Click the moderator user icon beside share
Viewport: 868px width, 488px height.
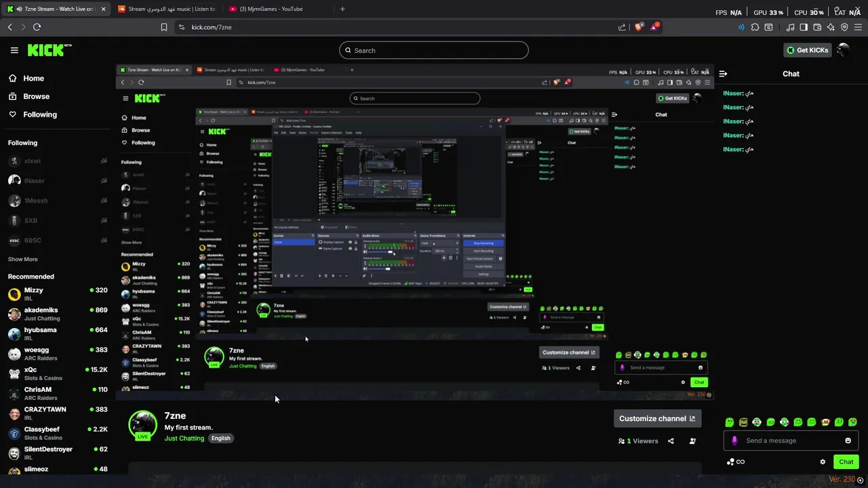tap(692, 441)
